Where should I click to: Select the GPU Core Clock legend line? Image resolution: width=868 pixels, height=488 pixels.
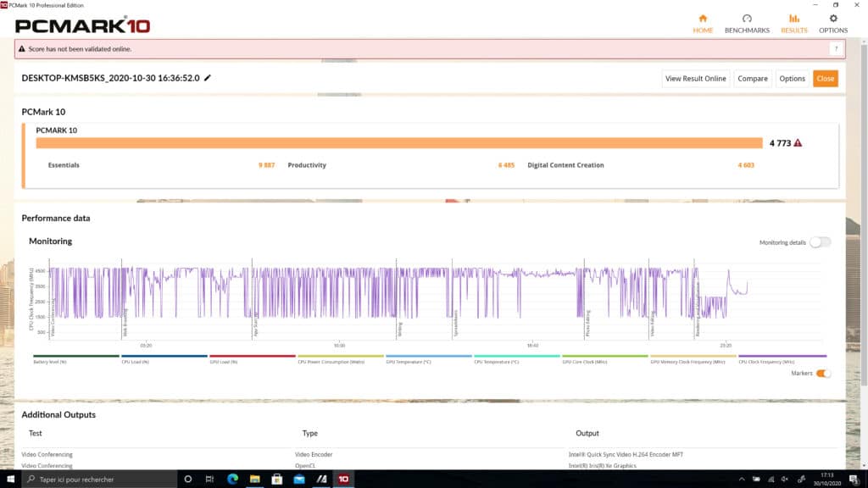tap(604, 357)
